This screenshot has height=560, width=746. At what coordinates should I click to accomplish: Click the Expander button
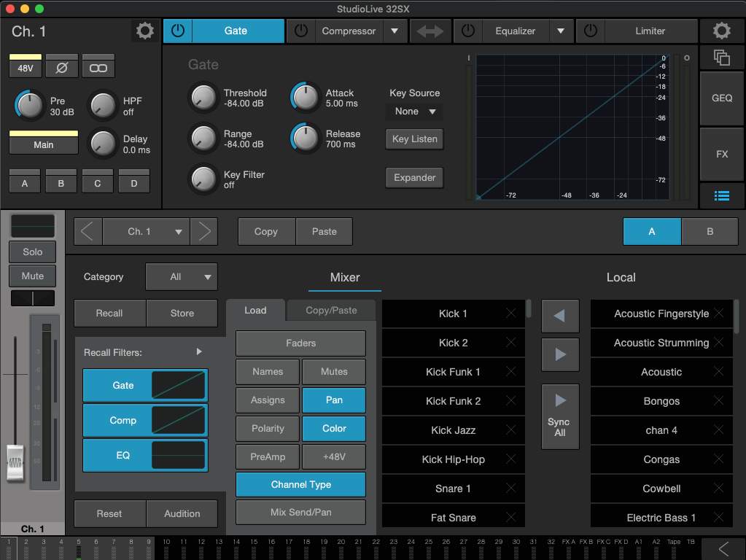(414, 177)
